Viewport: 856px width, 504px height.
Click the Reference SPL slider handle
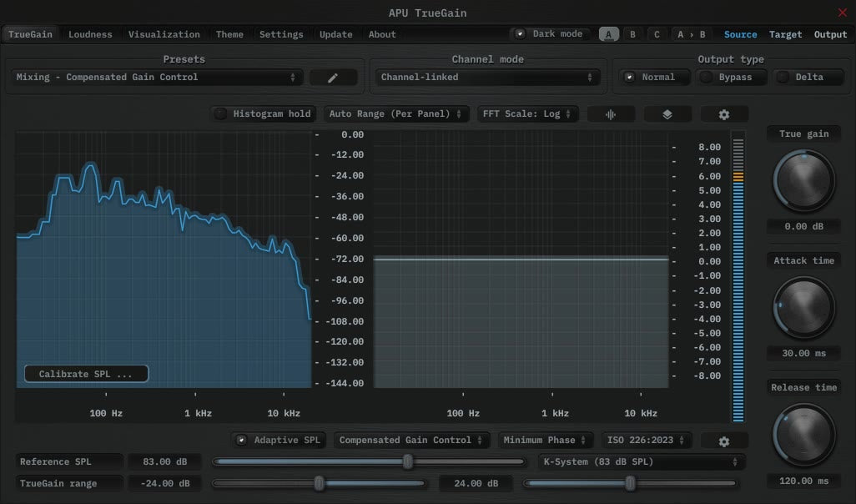click(x=408, y=462)
